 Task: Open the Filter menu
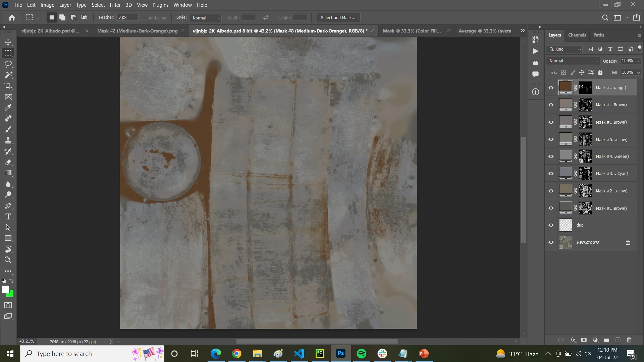coord(115,5)
